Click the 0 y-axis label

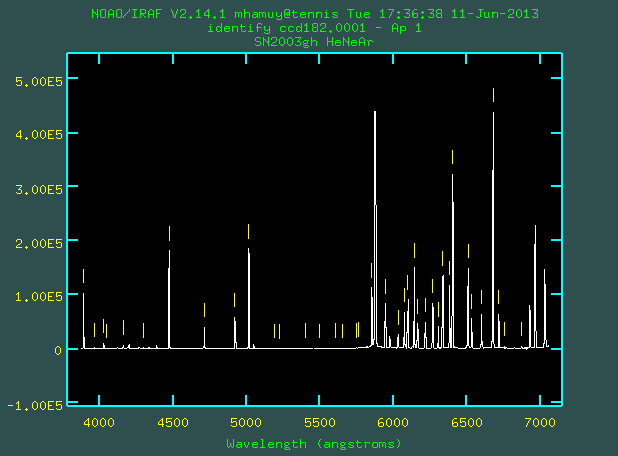pyautogui.click(x=58, y=350)
